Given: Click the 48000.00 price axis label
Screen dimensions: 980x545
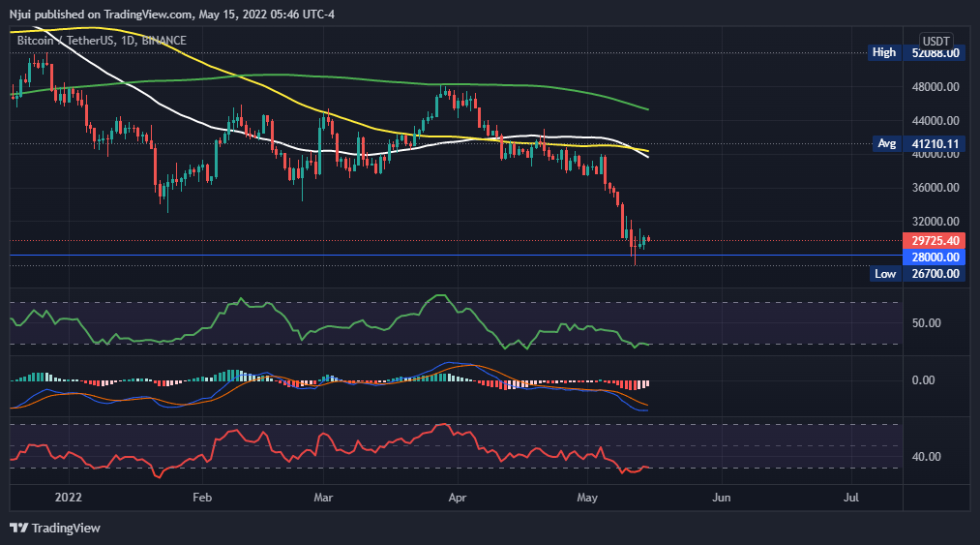Looking at the screenshot, I should click(x=935, y=87).
